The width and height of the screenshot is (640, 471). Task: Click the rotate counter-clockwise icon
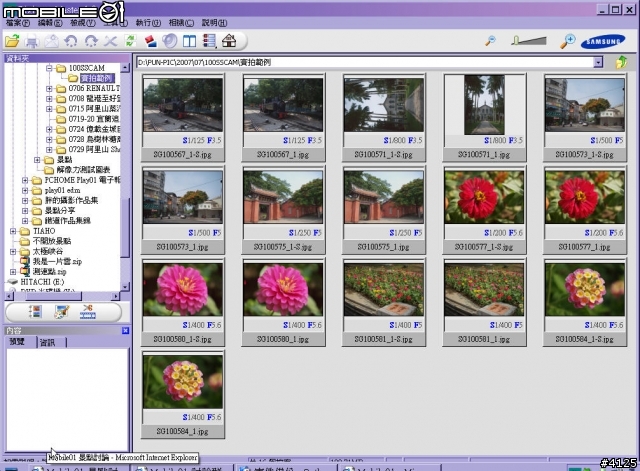71,41
